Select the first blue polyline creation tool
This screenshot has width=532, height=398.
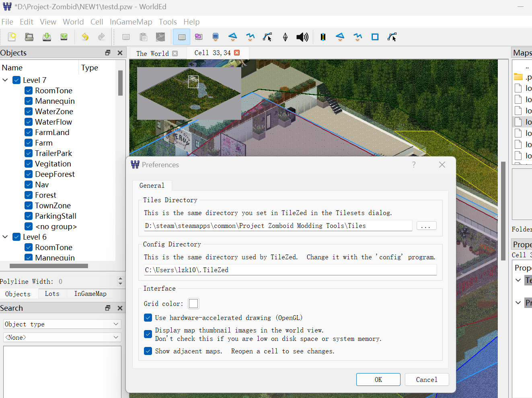pos(250,37)
